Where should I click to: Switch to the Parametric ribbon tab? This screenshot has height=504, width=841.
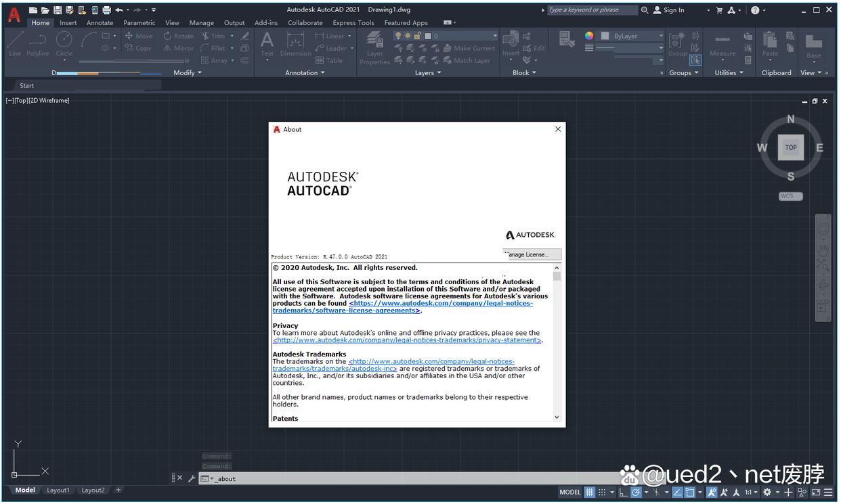pos(139,22)
